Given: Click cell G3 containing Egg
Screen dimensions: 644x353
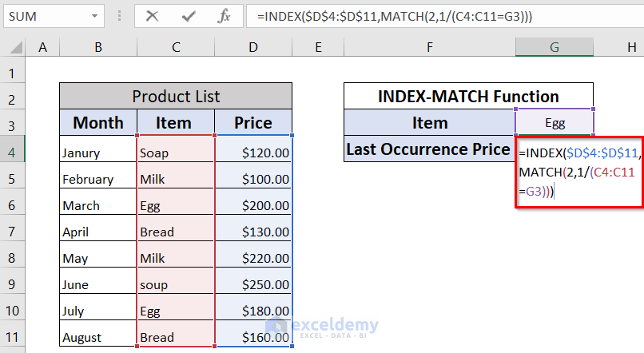Looking at the screenshot, I should click(554, 123).
